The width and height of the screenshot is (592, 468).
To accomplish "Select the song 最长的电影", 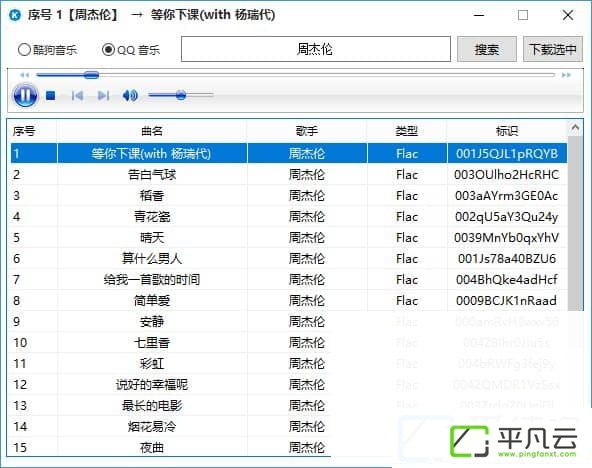I will click(x=152, y=406).
